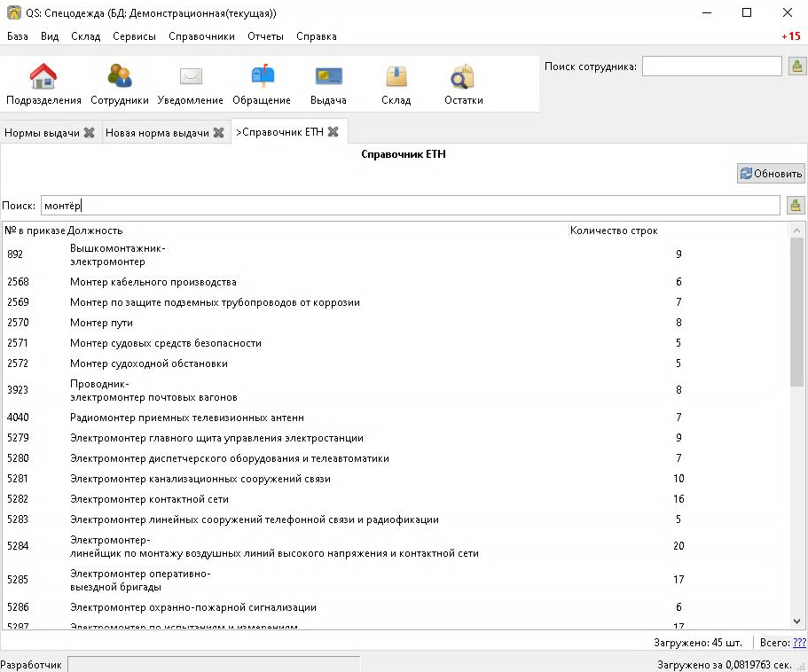Open the Склад box icon
This screenshot has height=672, width=808.
click(396, 84)
